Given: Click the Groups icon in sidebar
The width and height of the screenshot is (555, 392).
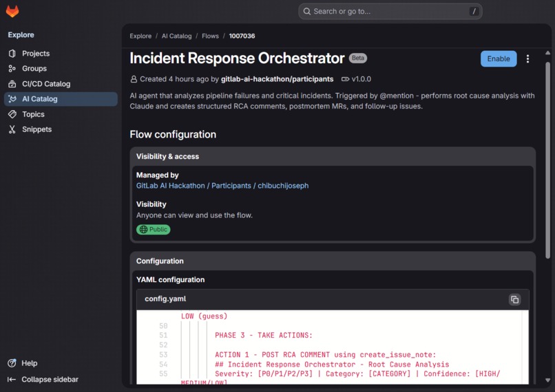Looking at the screenshot, I should (12, 69).
